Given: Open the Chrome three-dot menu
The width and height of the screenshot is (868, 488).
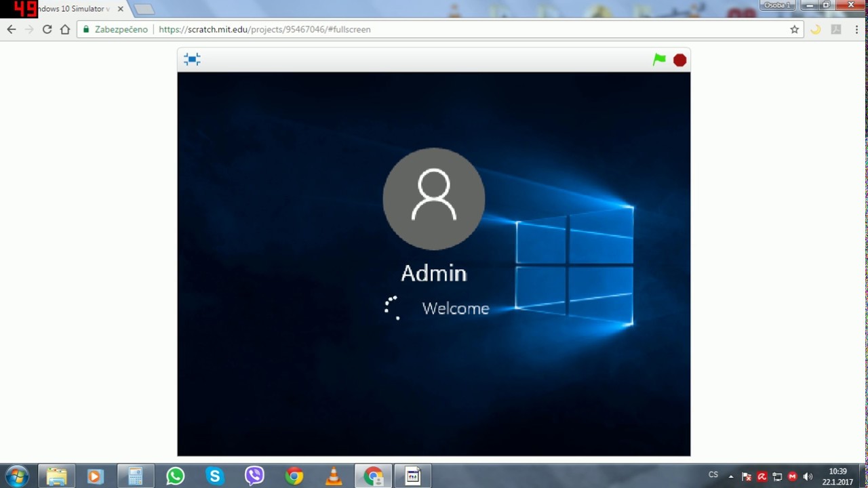Looking at the screenshot, I should [857, 29].
